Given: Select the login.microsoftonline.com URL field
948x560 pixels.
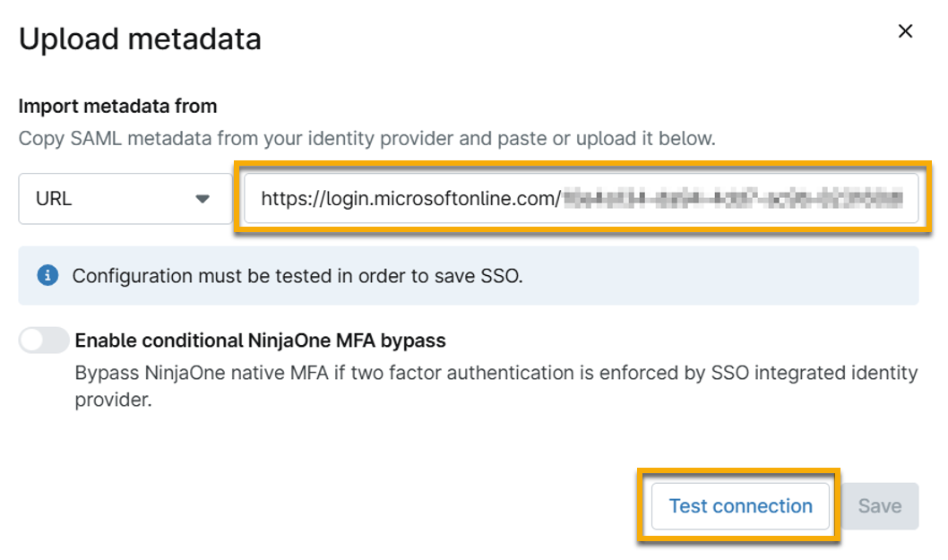Looking at the screenshot, I should click(582, 198).
